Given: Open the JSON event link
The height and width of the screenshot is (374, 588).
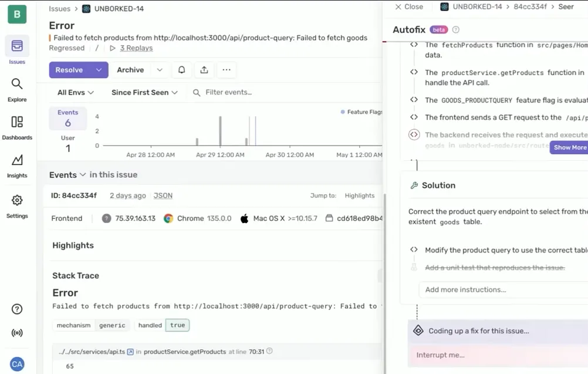Looking at the screenshot, I should tap(163, 196).
